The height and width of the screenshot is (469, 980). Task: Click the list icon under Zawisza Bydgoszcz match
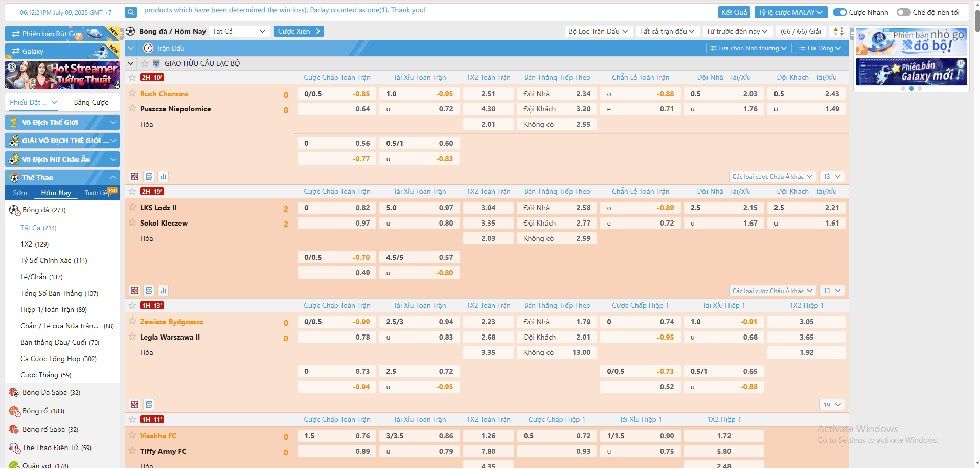(149, 405)
